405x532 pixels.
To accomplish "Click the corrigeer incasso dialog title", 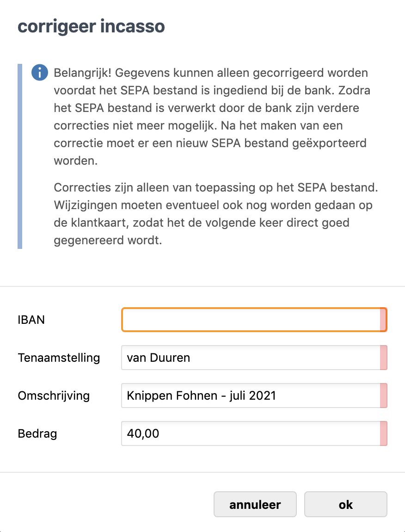I will pyautogui.click(x=91, y=26).
